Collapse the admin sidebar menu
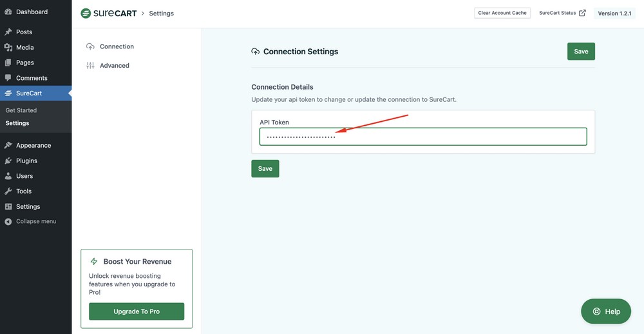The height and width of the screenshot is (334, 644). [35, 221]
